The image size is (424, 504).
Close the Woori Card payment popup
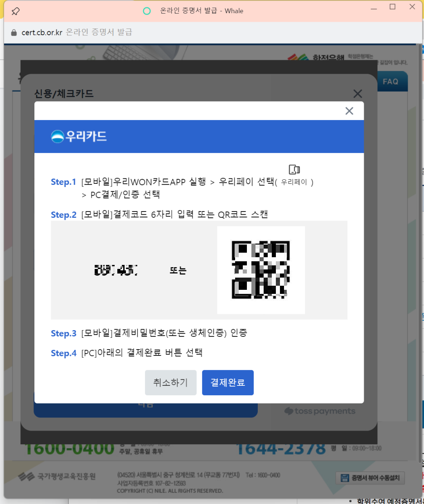pyautogui.click(x=349, y=111)
